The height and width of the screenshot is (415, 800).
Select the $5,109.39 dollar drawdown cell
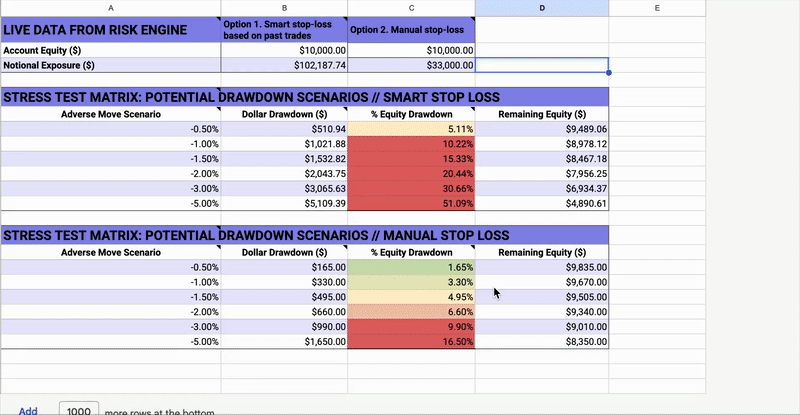(x=284, y=203)
